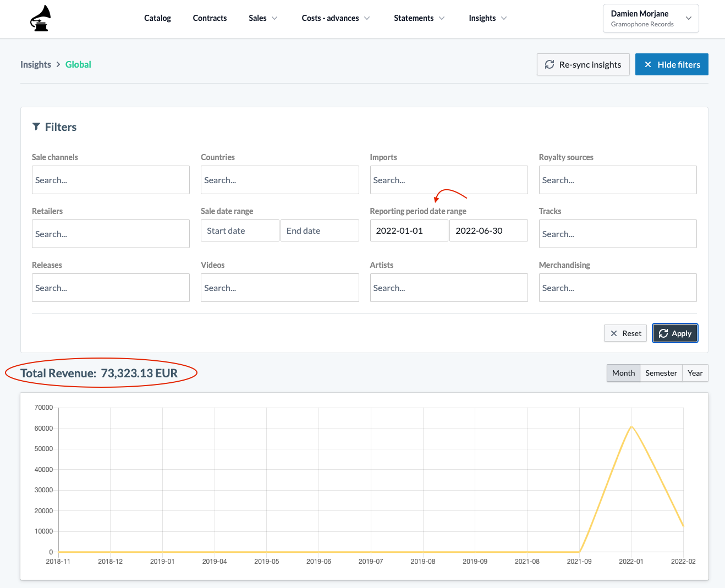Click the Re-sync insights button
The height and width of the screenshot is (588, 725).
click(583, 64)
